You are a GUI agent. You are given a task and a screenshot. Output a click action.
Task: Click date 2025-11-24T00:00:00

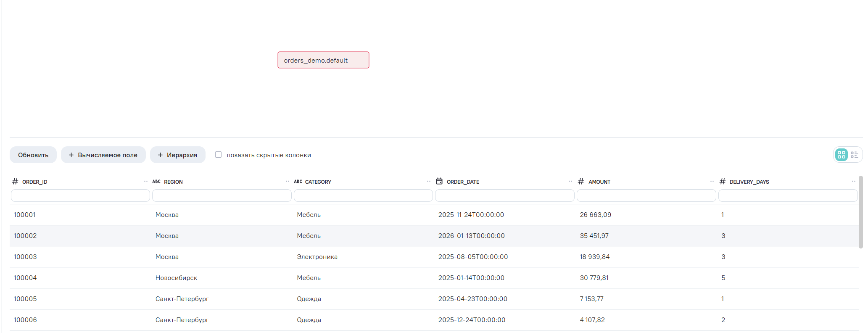pyautogui.click(x=471, y=215)
